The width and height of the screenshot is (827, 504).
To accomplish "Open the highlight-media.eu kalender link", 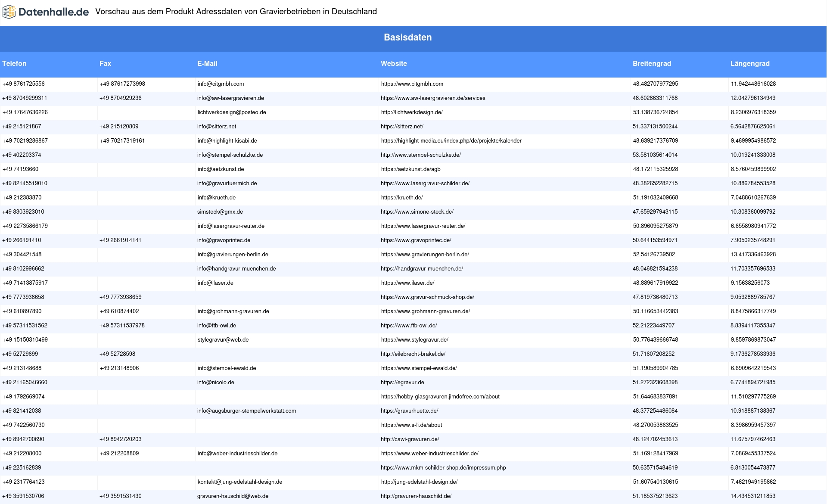I will [x=451, y=141].
